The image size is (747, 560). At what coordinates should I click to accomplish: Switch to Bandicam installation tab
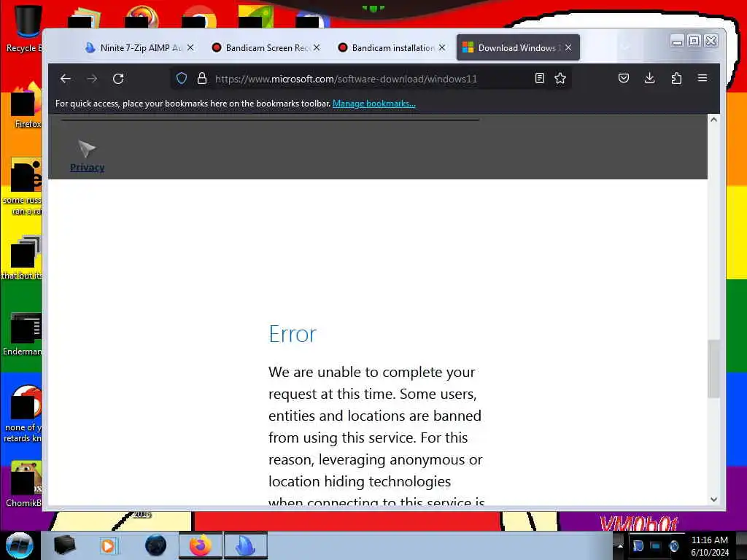[x=392, y=47]
